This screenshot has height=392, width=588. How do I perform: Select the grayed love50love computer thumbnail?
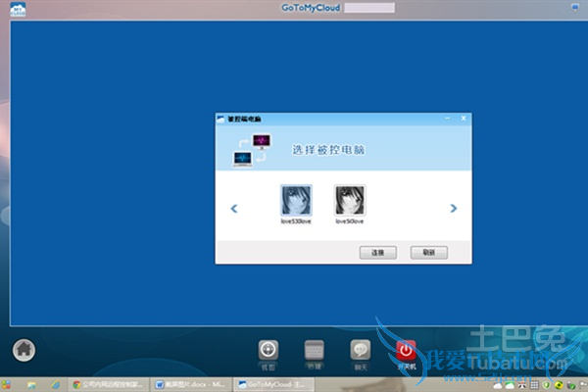tap(350, 200)
